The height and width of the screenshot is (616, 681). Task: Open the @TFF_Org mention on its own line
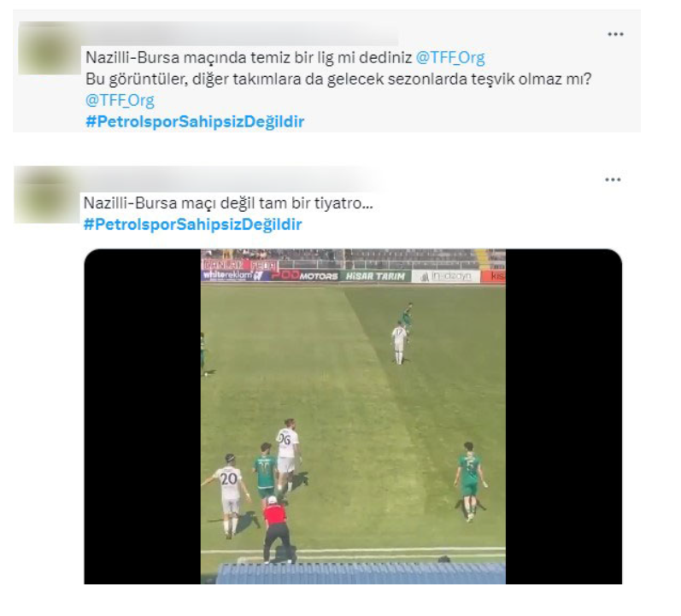(x=120, y=100)
